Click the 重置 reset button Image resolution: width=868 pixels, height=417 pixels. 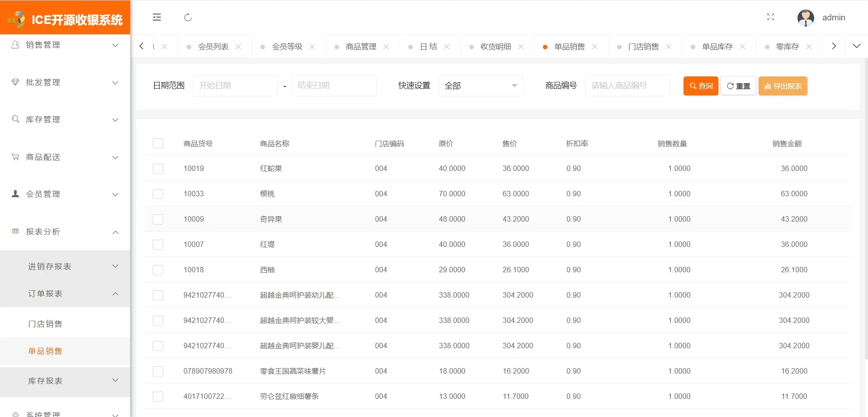738,86
